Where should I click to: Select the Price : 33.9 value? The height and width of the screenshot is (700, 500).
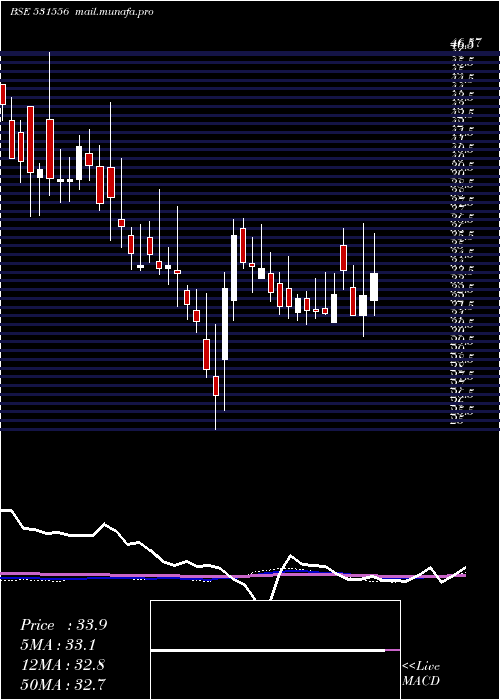click(x=63, y=625)
